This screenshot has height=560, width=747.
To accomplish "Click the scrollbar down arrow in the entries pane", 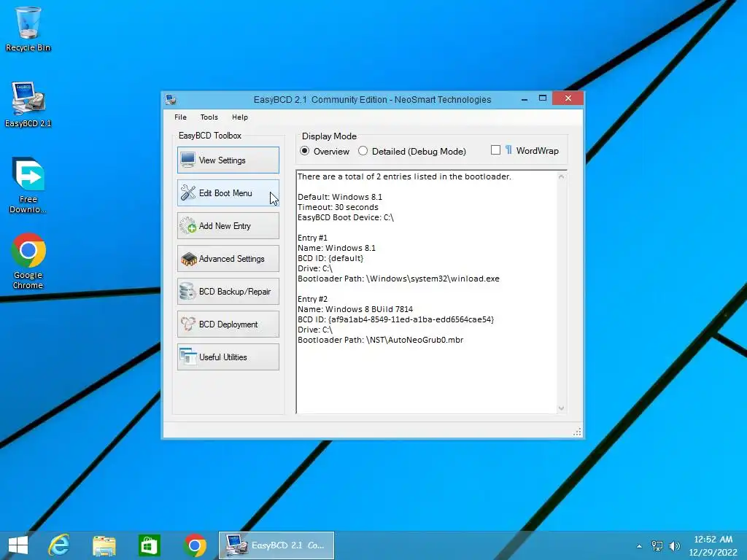I will click(x=561, y=408).
